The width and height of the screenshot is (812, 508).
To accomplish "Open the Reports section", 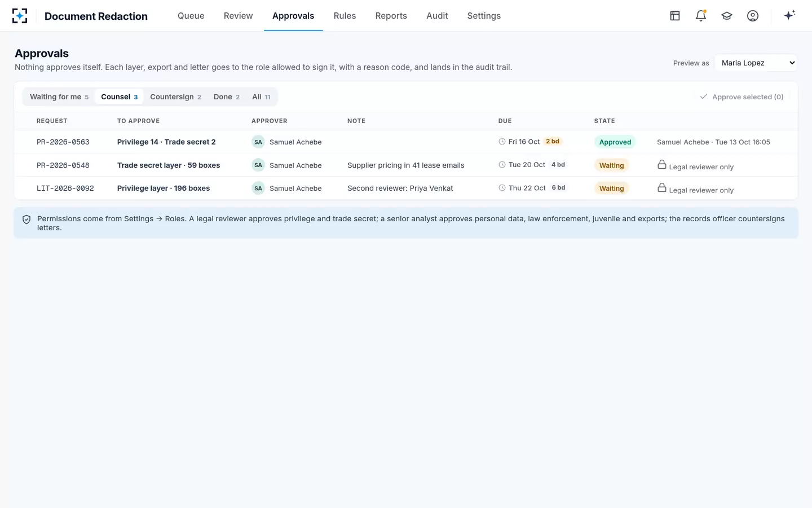I will pyautogui.click(x=391, y=16).
